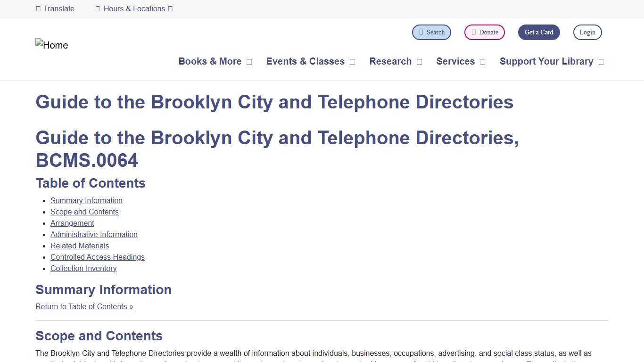Select the Arrangement link
644x362 pixels.
click(72, 223)
